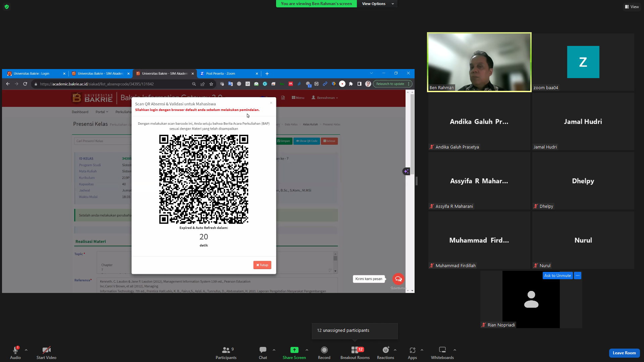Screen dimensions: 644x362
Task: Expand the Portal nav dropdown
Action: click(x=102, y=112)
